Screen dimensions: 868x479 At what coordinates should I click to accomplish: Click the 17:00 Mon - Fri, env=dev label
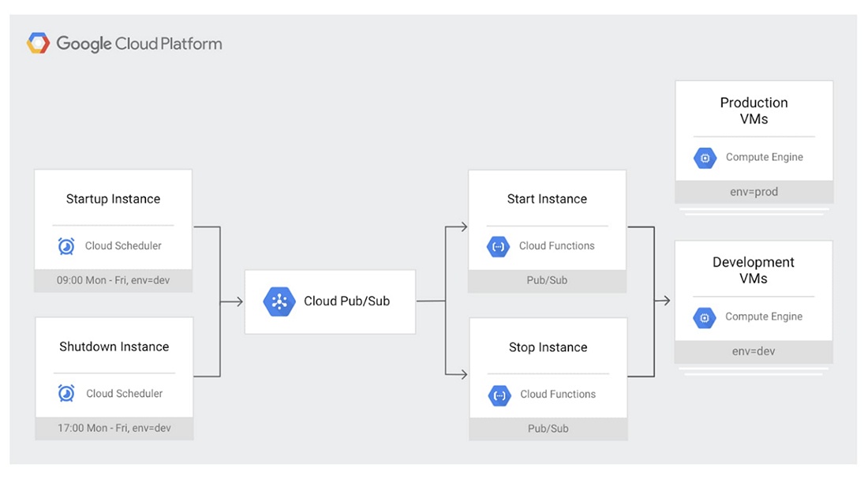pos(114,428)
